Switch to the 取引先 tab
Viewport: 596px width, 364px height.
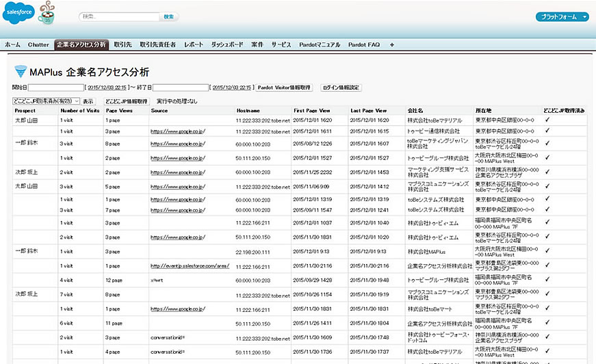122,45
